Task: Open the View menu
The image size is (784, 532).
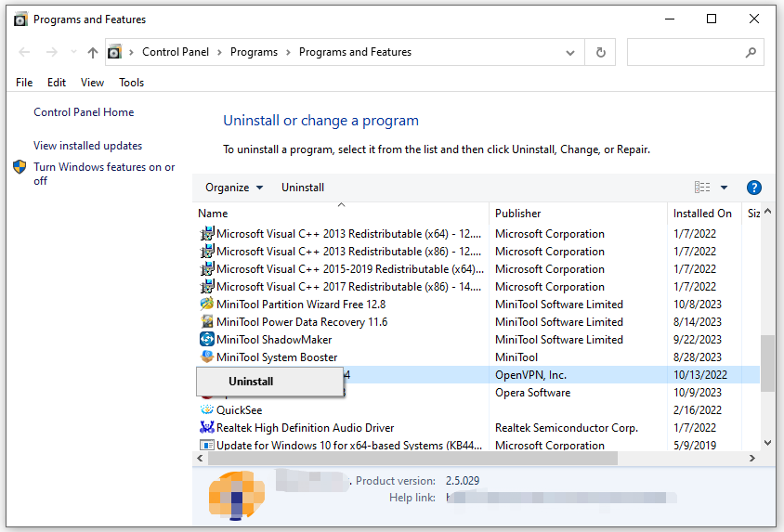Action: point(93,83)
